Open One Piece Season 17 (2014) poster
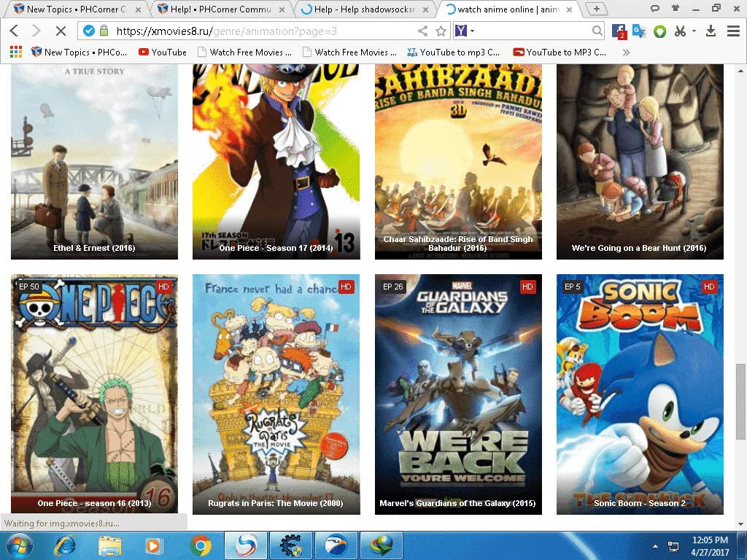 (276, 162)
